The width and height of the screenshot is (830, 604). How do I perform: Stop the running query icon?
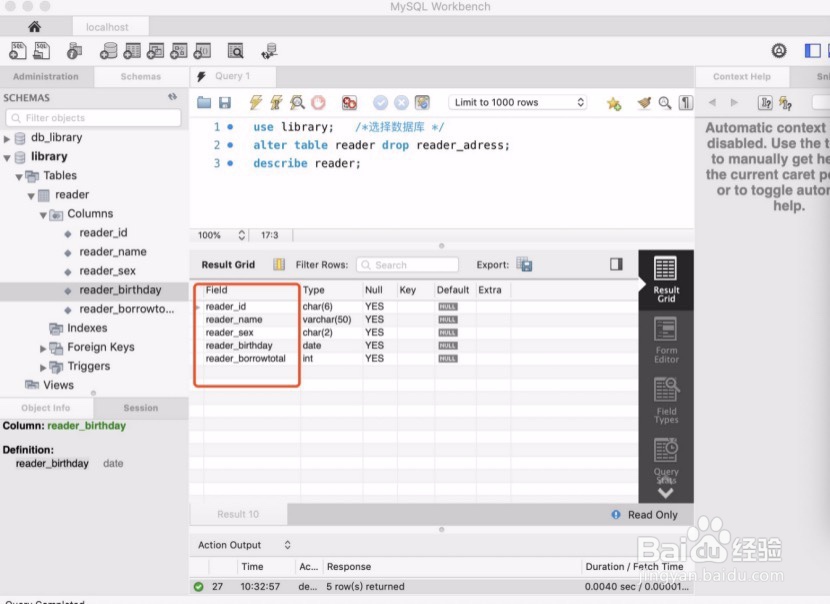(x=318, y=102)
